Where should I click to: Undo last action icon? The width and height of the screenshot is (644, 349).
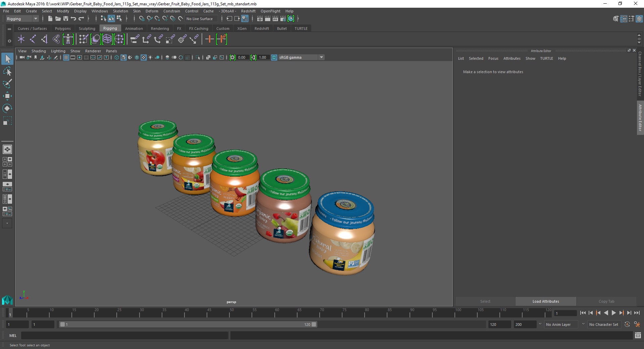pyautogui.click(x=73, y=19)
